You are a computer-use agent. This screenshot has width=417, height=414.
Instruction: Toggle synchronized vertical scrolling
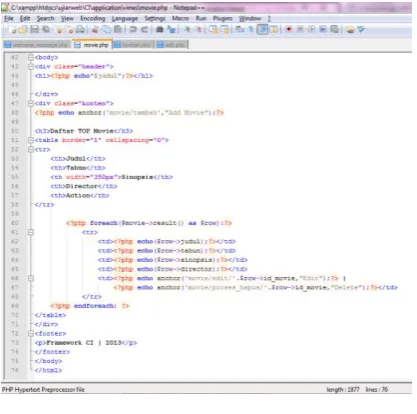pos(213,30)
